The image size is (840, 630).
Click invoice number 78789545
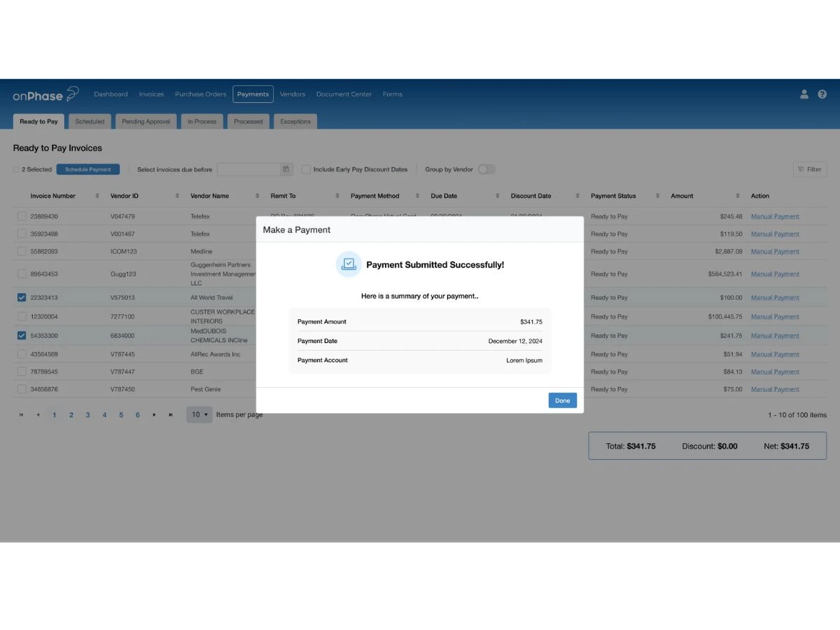pyautogui.click(x=44, y=372)
